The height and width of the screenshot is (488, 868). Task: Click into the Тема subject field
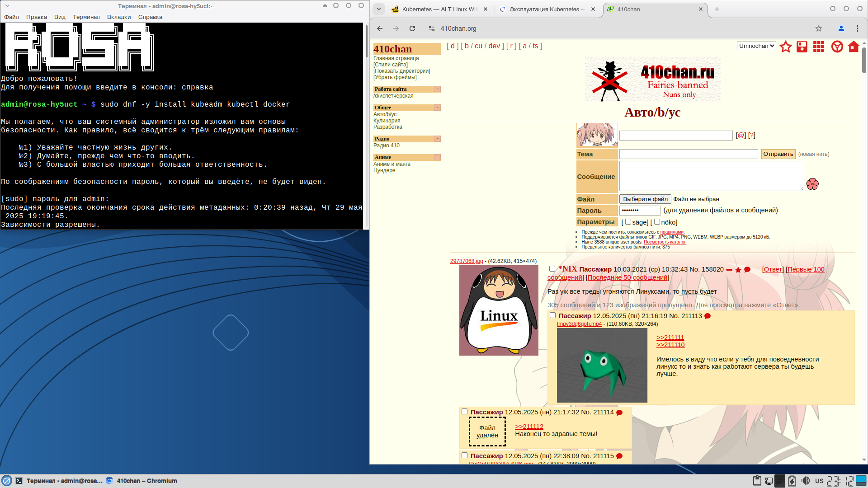click(689, 154)
